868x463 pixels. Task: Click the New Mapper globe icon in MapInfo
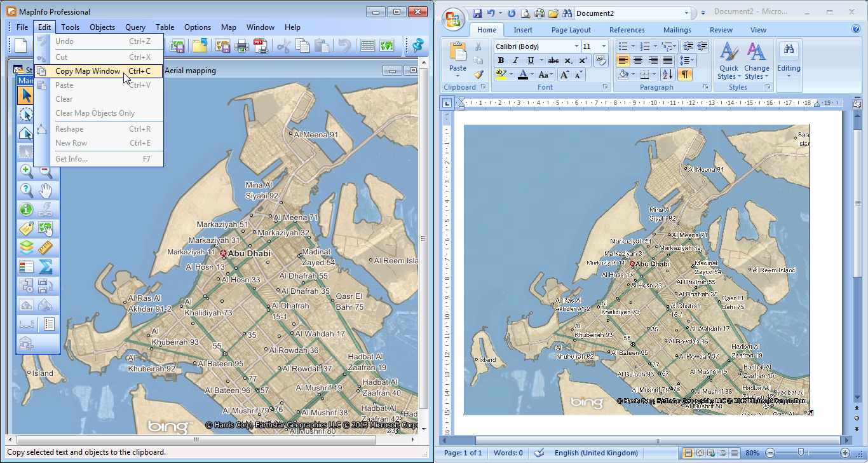(386, 46)
